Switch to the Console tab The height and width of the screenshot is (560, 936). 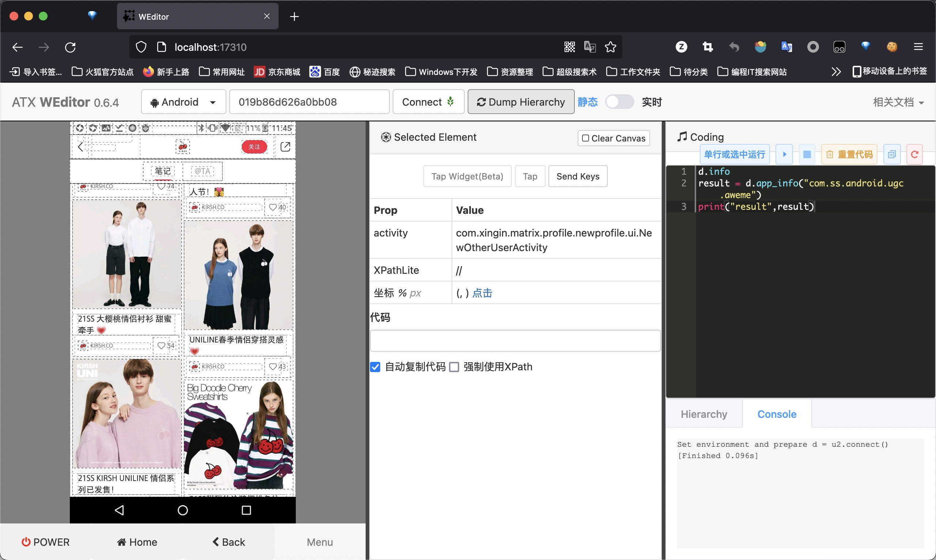pyautogui.click(x=777, y=414)
